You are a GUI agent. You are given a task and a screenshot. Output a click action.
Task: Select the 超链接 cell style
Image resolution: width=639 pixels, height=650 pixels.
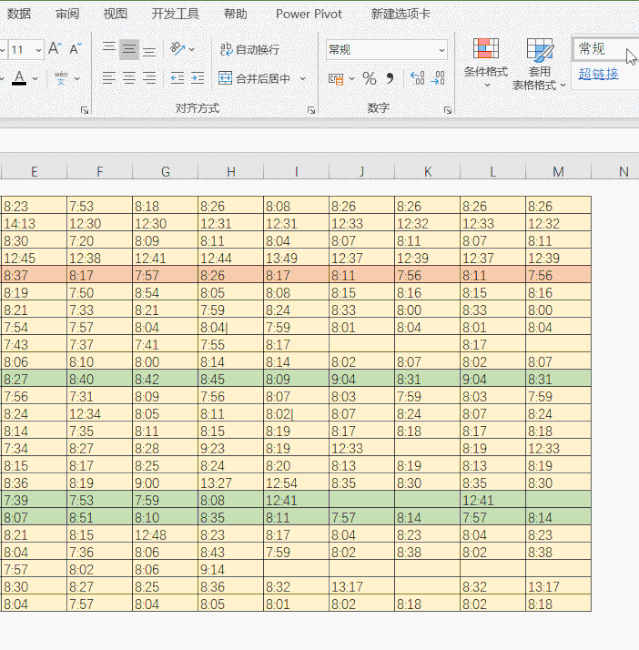[598, 74]
